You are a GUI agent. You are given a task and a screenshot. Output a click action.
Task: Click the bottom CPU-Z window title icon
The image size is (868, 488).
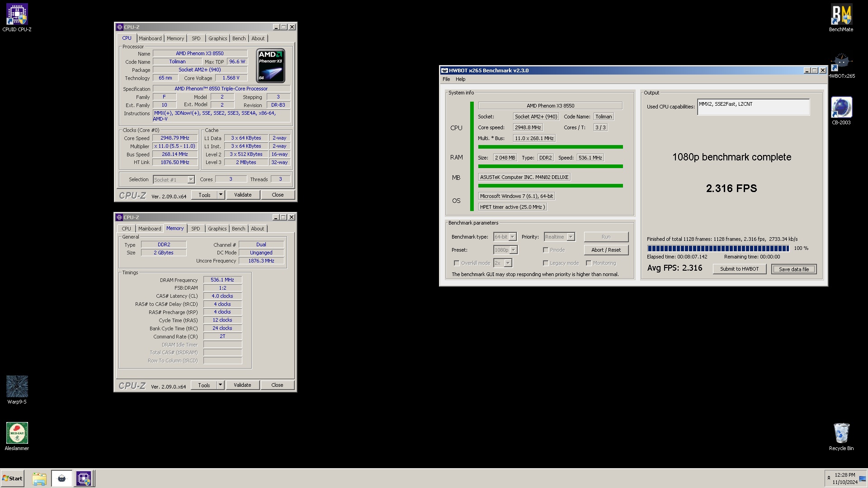[x=119, y=217]
